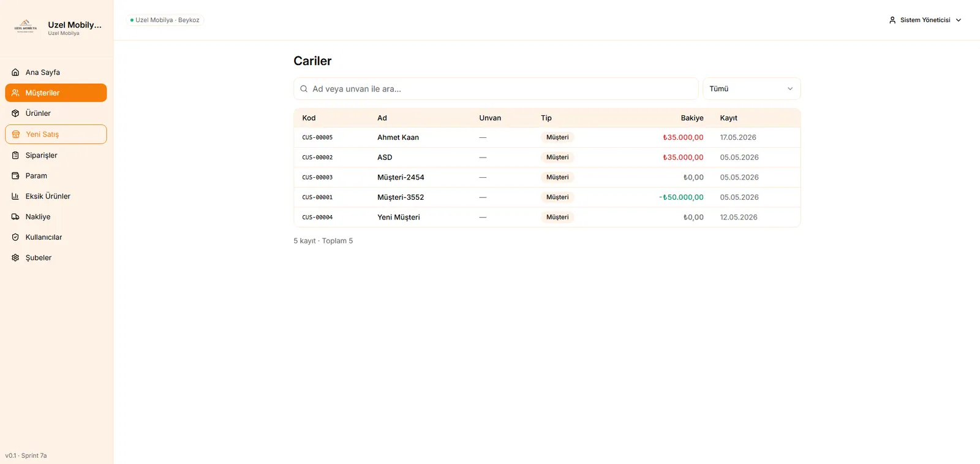Click the Tümü dropdown chevron arrow
The image size is (980, 464).
click(x=790, y=89)
